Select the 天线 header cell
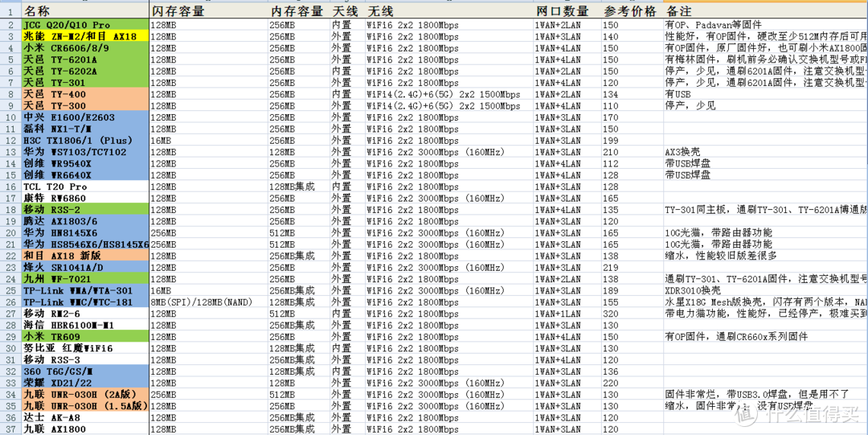The height and width of the screenshot is (435, 868). point(348,11)
